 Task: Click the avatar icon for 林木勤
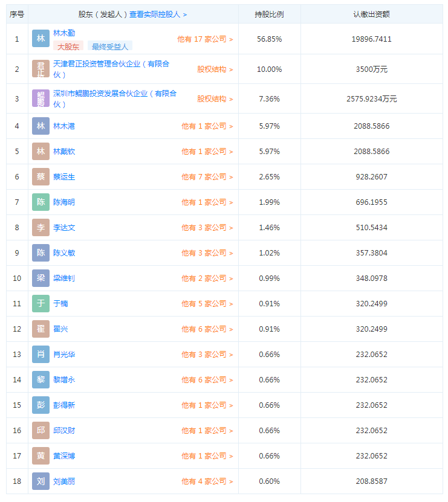pos(41,39)
